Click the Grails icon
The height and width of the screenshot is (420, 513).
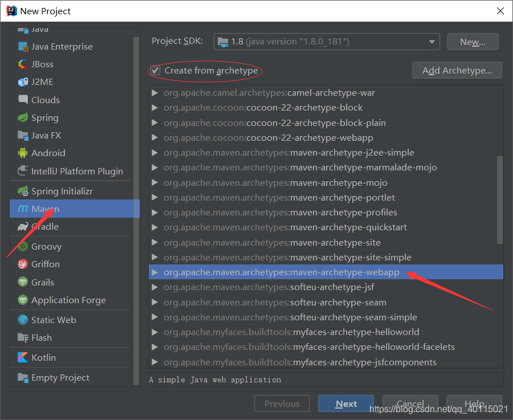23,282
